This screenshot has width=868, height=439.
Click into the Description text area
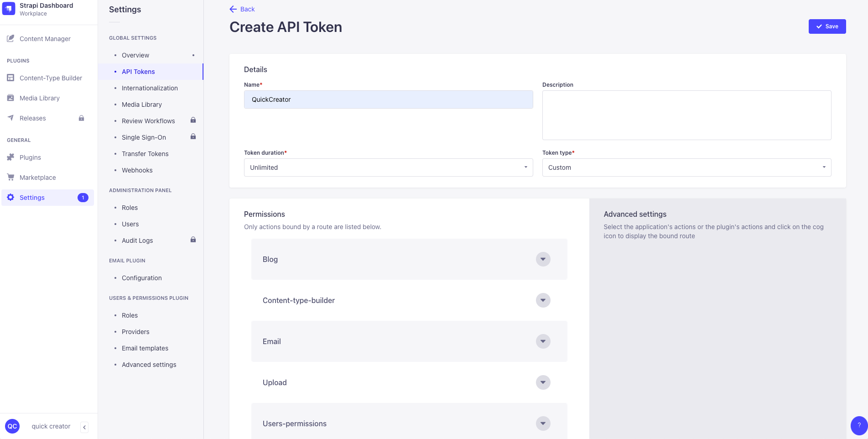tap(686, 115)
